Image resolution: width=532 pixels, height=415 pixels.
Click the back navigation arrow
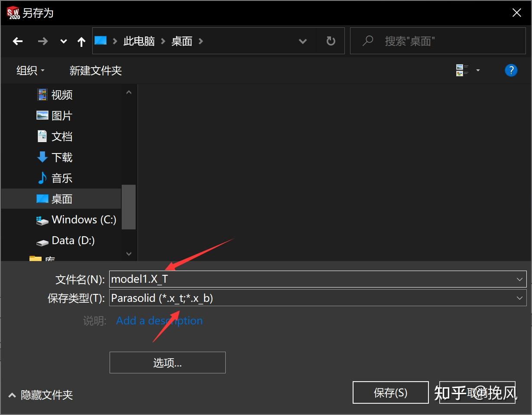tap(17, 41)
